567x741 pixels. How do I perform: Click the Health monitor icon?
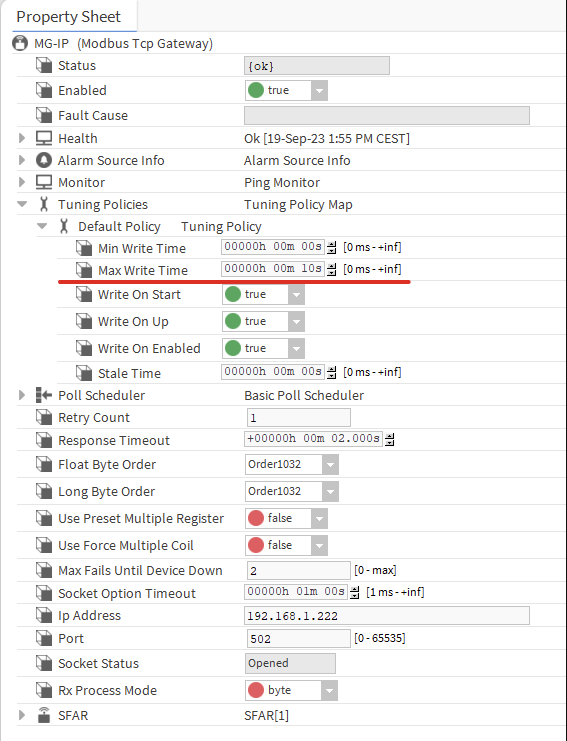coord(44,138)
